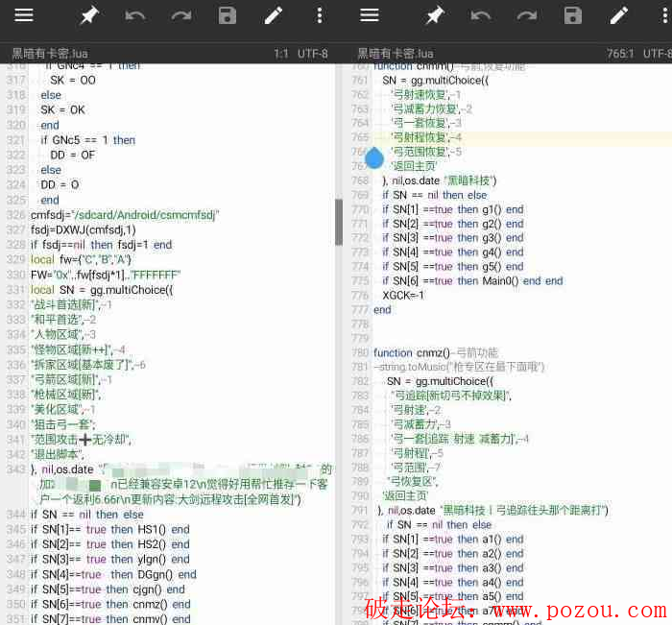This screenshot has width=672, height=625.
Task: Click the '弓追踪' string on line 783
Action: 451,396
